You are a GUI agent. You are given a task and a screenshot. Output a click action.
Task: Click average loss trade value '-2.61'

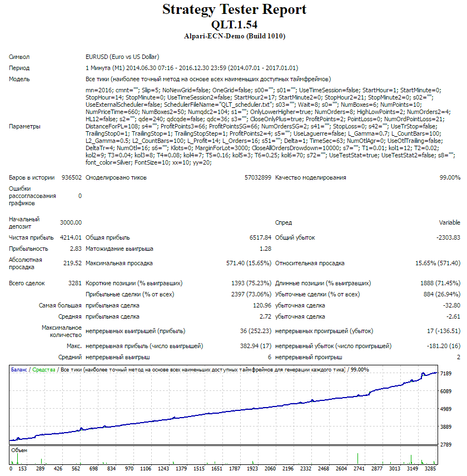(453, 316)
